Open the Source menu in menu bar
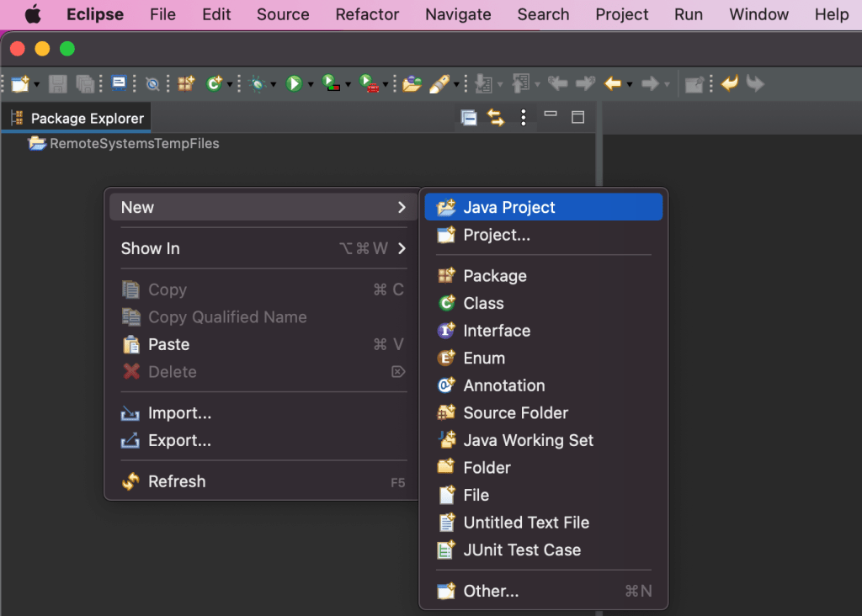 pyautogui.click(x=283, y=14)
